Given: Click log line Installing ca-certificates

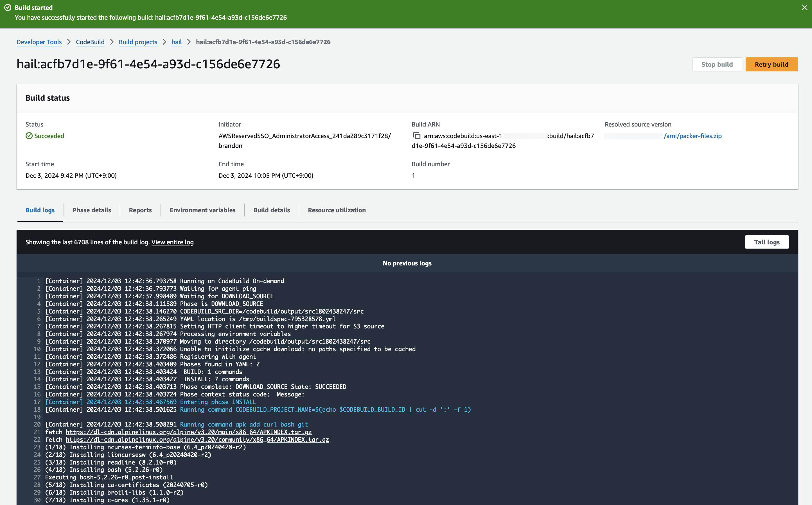Looking at the screenshot, I should coord(127,485).
